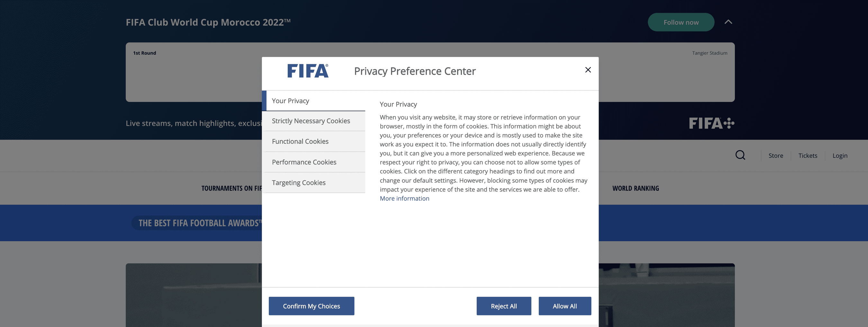Click the FIFA logo in the dialog header

(x=307, y=71)
